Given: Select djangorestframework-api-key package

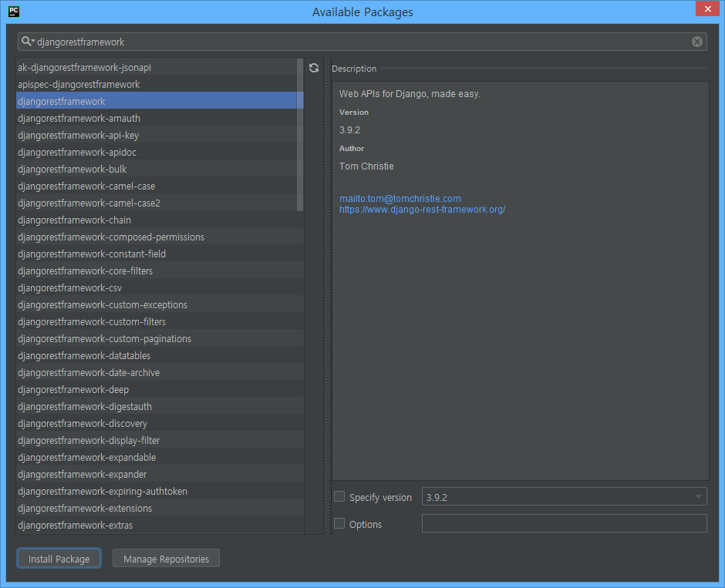Looking at the screenshot, I should click(x=160, y=136).
